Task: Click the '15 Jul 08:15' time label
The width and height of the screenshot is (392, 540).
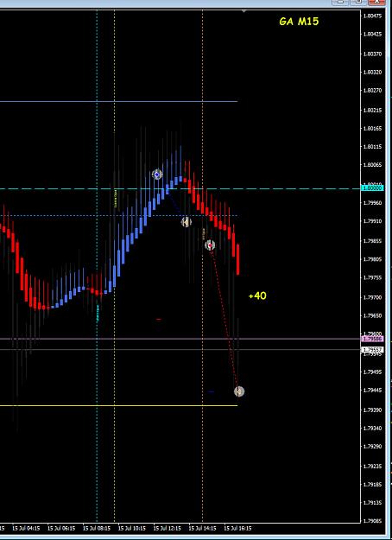Action: 97,528
